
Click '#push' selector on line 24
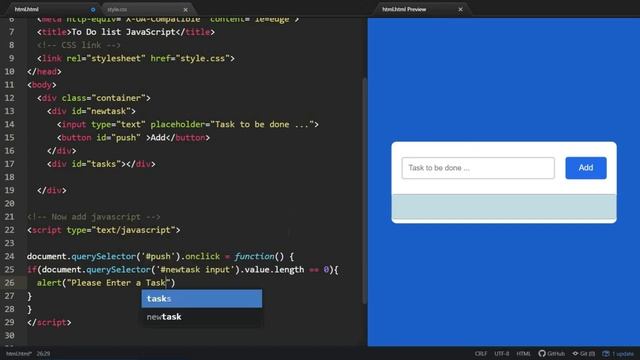click(158, 256)
